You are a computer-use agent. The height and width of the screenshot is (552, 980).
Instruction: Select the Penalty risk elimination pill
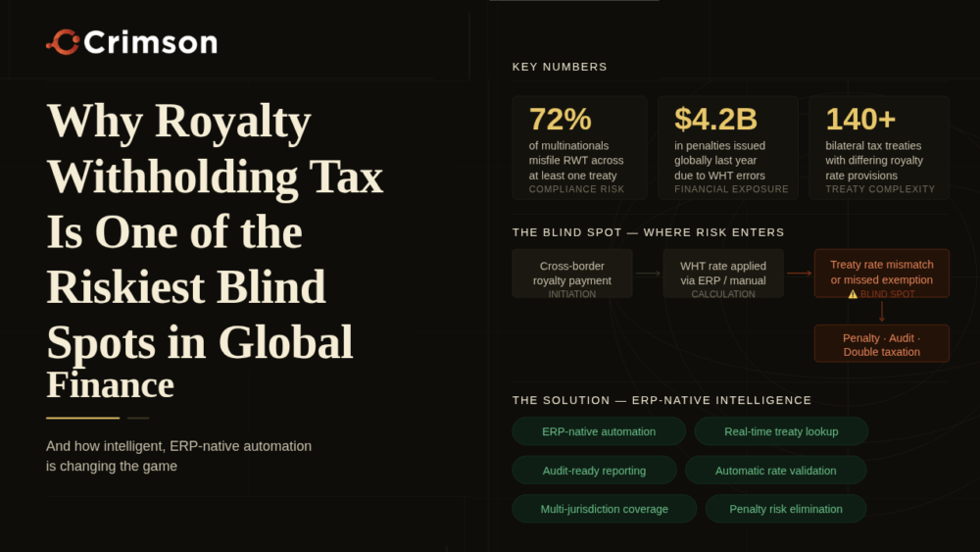coord(786,509)
